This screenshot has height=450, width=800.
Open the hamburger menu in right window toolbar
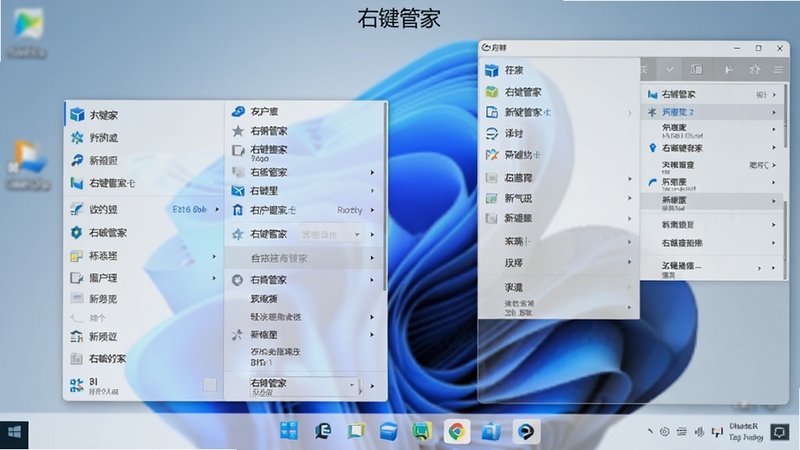click(778, 69)
